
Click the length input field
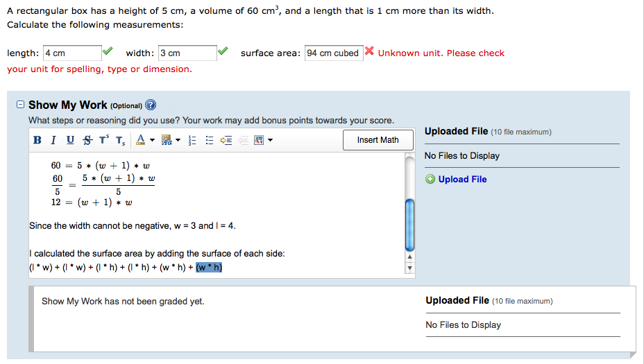[72, 53]
